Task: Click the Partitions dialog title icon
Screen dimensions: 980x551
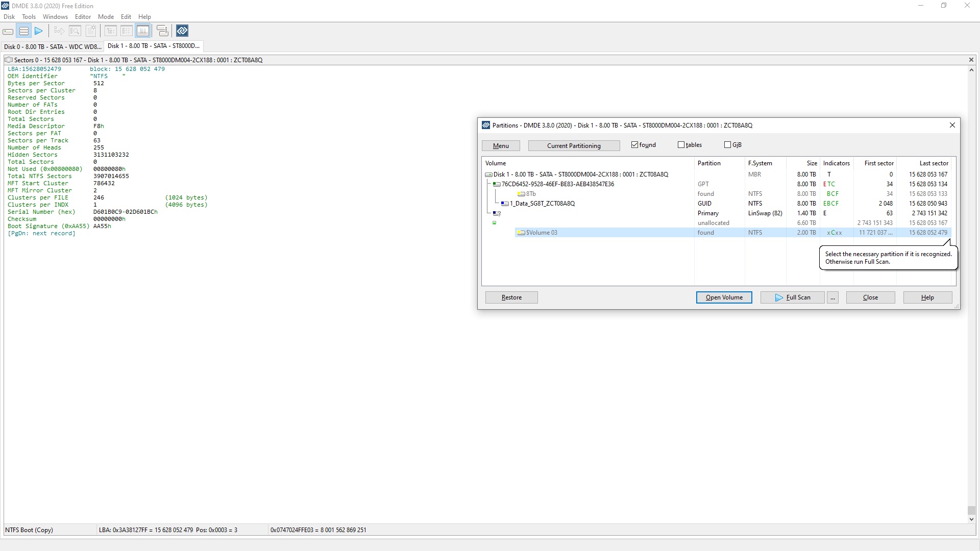Action: click(486, 125)
